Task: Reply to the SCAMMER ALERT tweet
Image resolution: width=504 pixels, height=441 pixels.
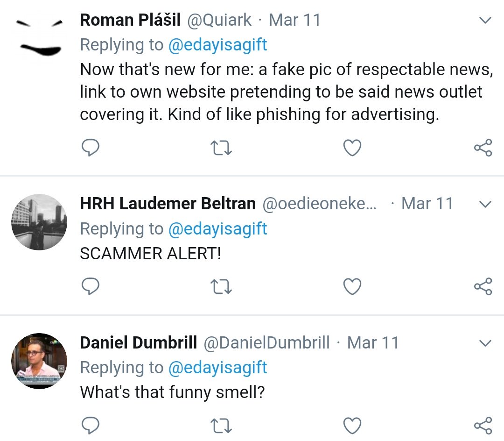Action: (91, 286)
